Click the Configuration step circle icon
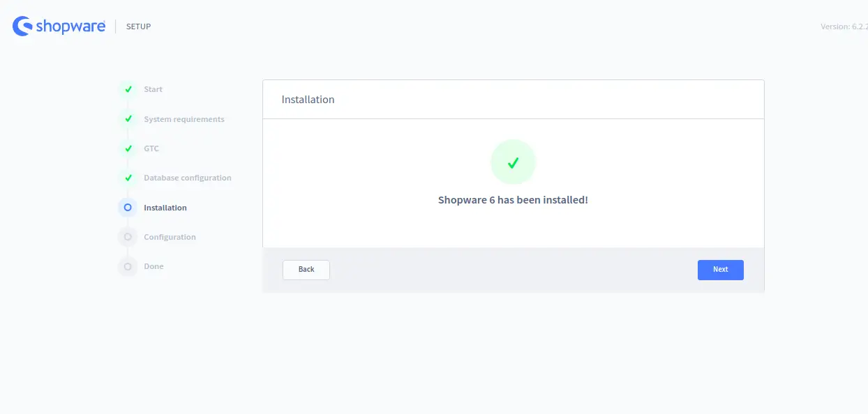Image resolution: width=868 pixels, height=414 pixels. tap(128, 237)
